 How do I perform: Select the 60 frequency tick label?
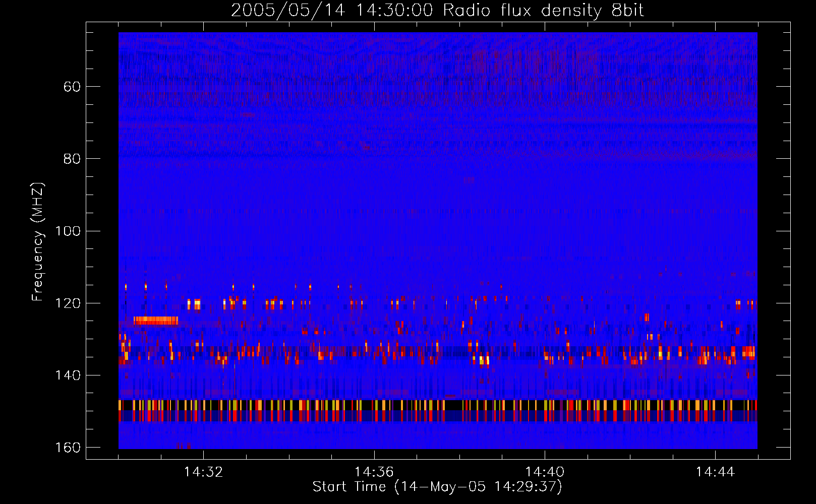pyautogui.click(x=72, y=87)
